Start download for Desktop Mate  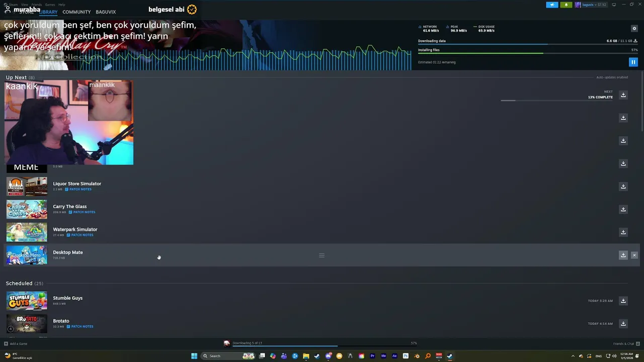[x=623, y=255]
